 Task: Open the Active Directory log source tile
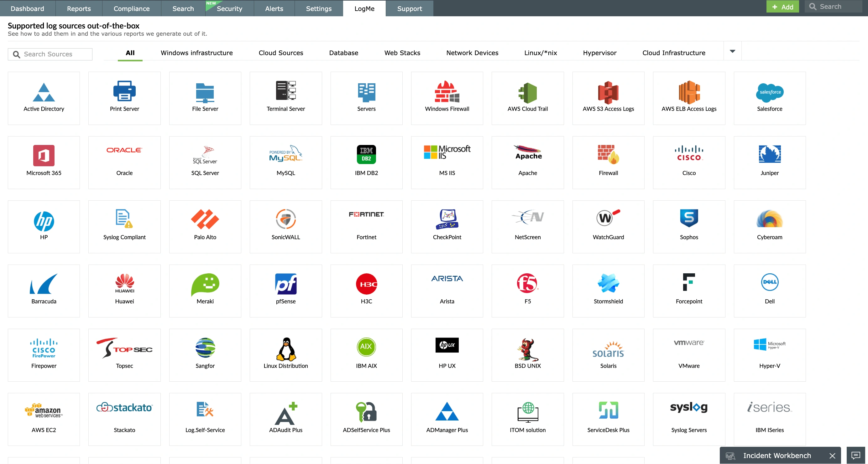[x=44, y=98]
